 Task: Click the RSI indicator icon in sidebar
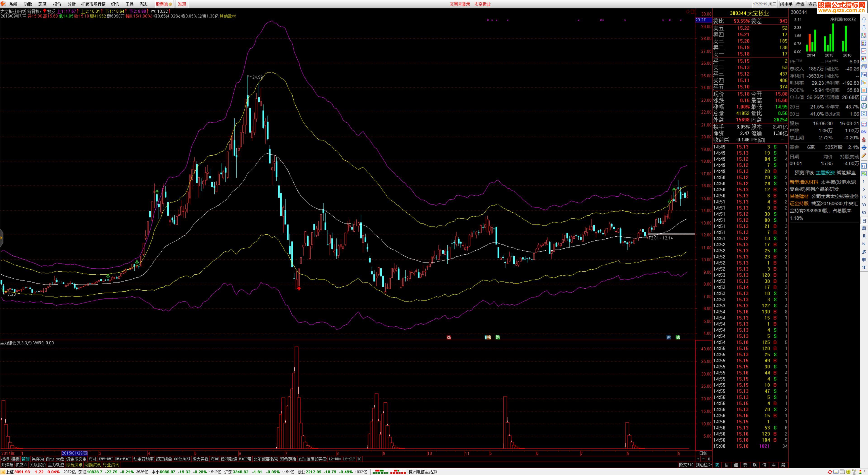864,132
